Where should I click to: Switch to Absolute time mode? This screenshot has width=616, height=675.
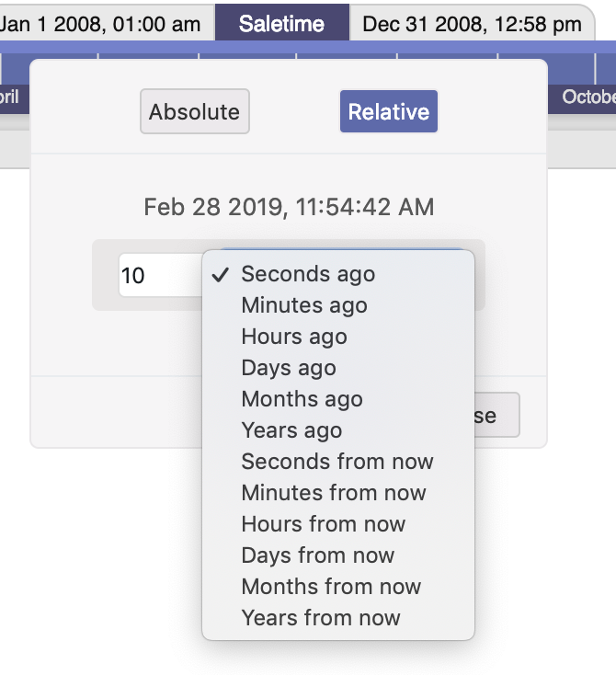tap(195, 112)
